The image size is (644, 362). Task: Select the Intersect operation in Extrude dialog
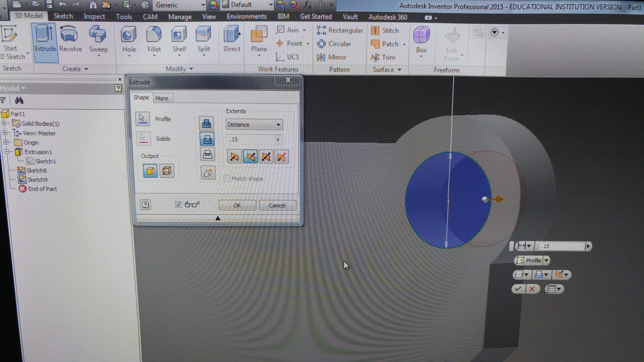(x=208, y=154)
